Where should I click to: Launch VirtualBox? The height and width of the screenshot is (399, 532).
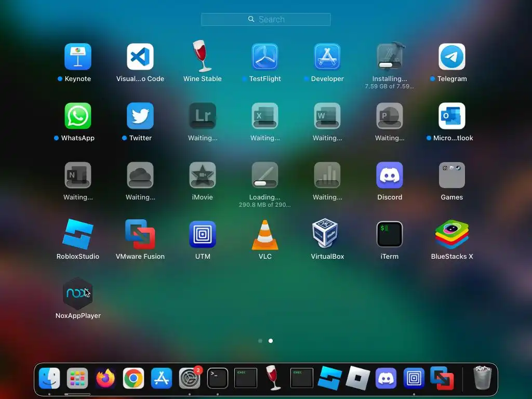pyautogui.click(x=325, y=233)
